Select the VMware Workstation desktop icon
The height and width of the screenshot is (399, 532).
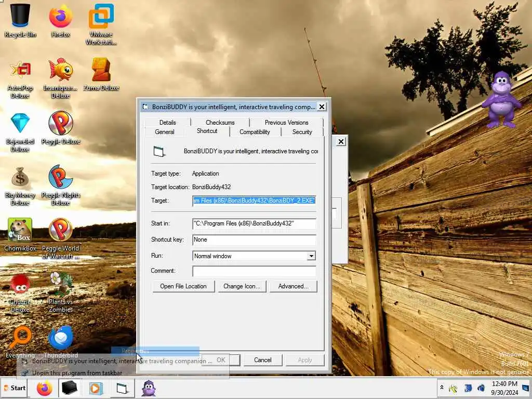click(101, 24)
